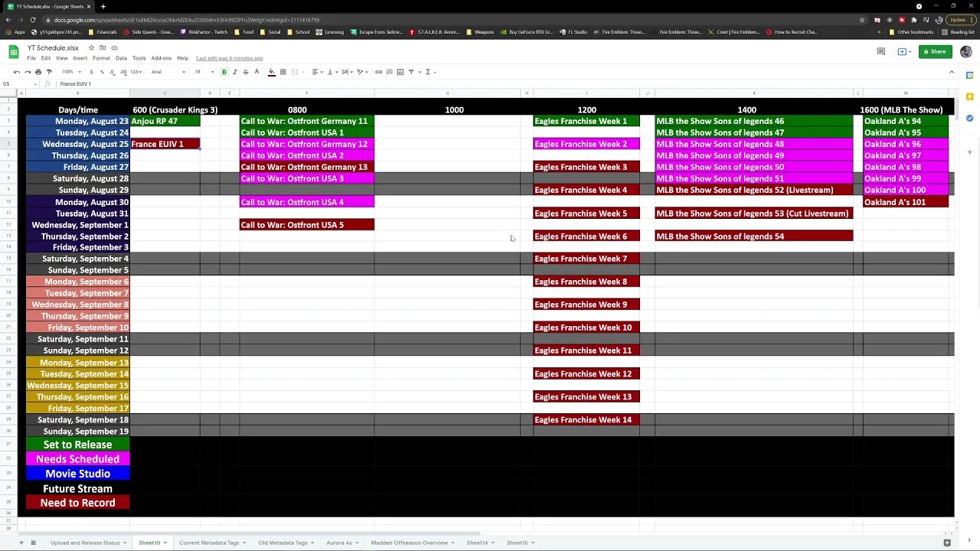Open the File menu

(x=31, y=58)
